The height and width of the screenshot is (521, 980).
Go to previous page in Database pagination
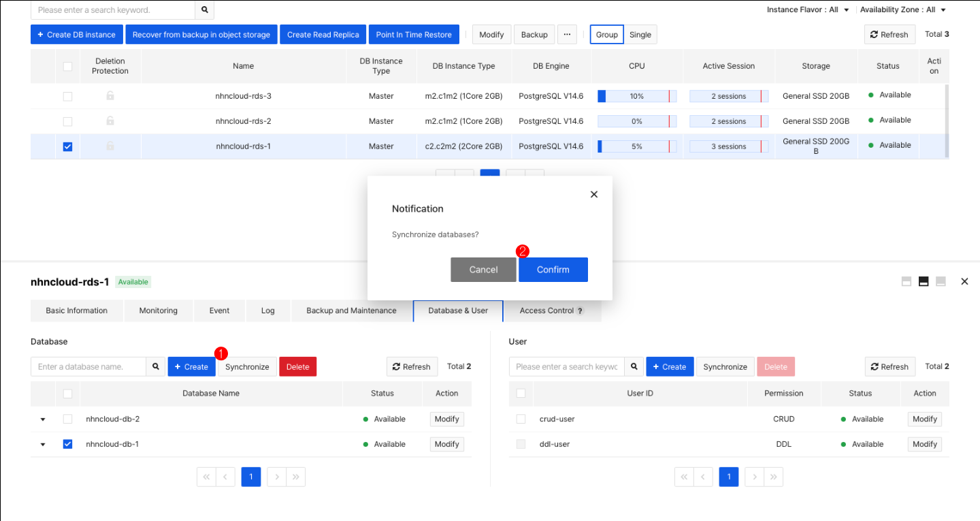[x=225, y=477]
